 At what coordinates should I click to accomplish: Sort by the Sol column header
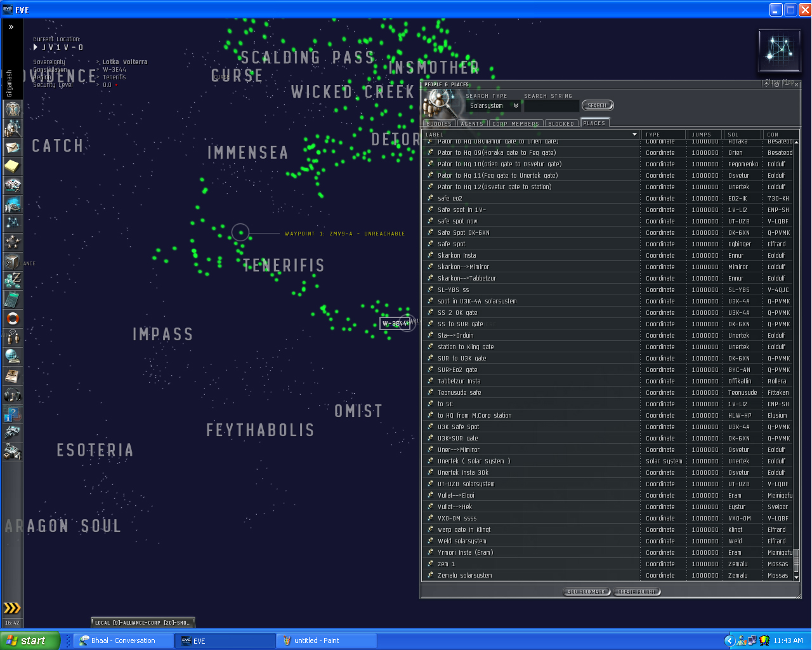(743, 135)
